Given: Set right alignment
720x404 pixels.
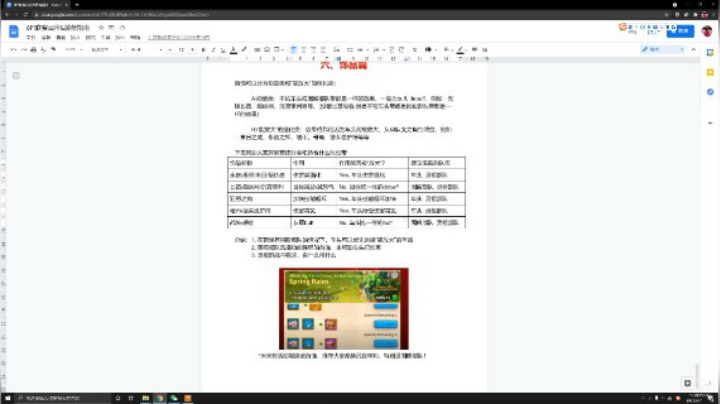Looking at the screenshot, I should 313,50.
